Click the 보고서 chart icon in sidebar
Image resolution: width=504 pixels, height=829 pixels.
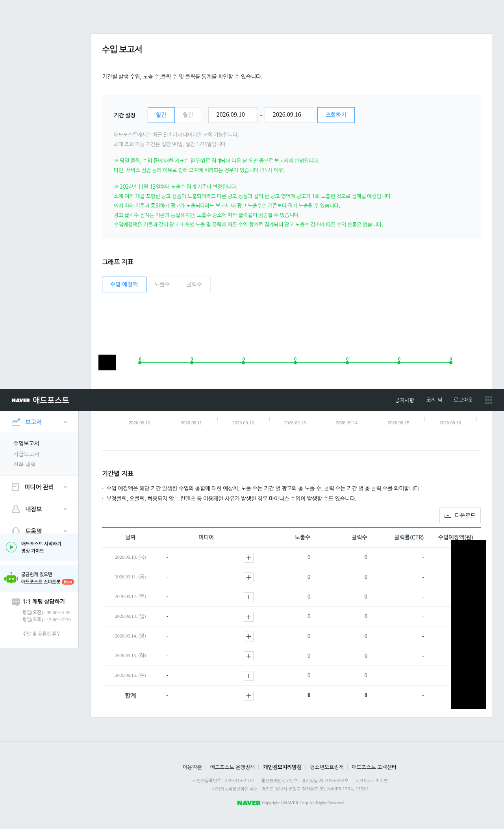16,422
